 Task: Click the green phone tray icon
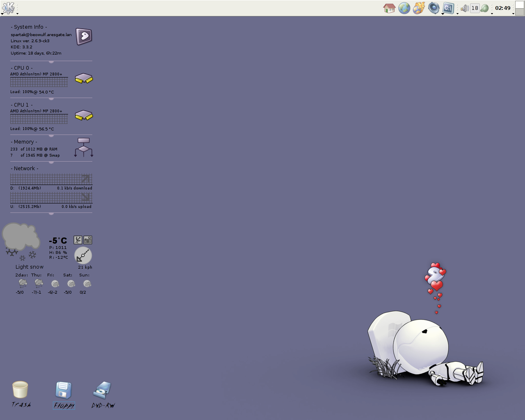click(x=484, y=8)
